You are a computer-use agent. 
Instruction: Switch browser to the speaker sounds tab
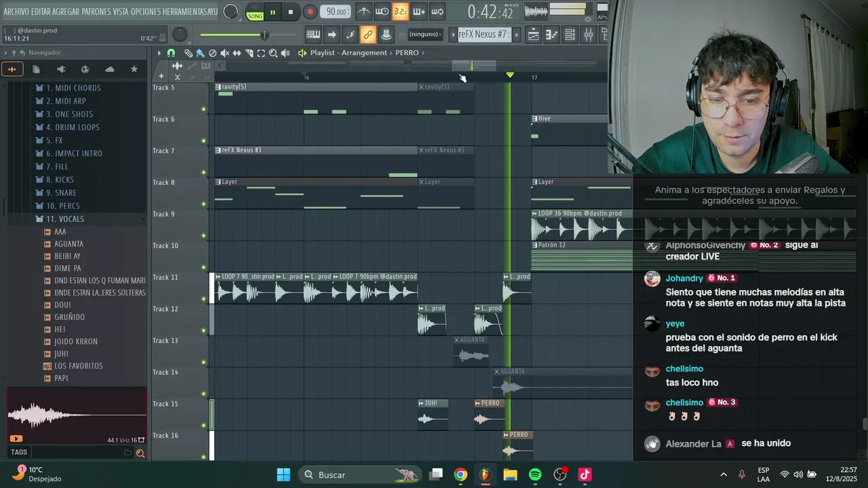(61, 69)
